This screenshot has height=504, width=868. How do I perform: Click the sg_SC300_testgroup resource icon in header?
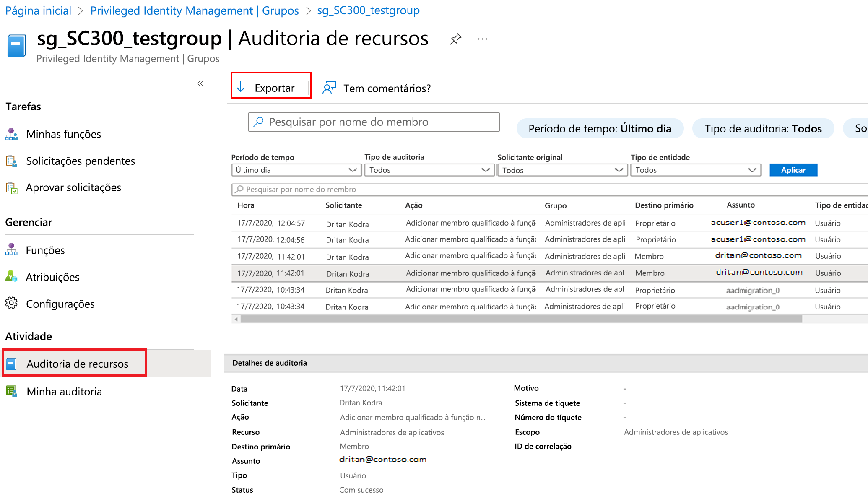16,45
